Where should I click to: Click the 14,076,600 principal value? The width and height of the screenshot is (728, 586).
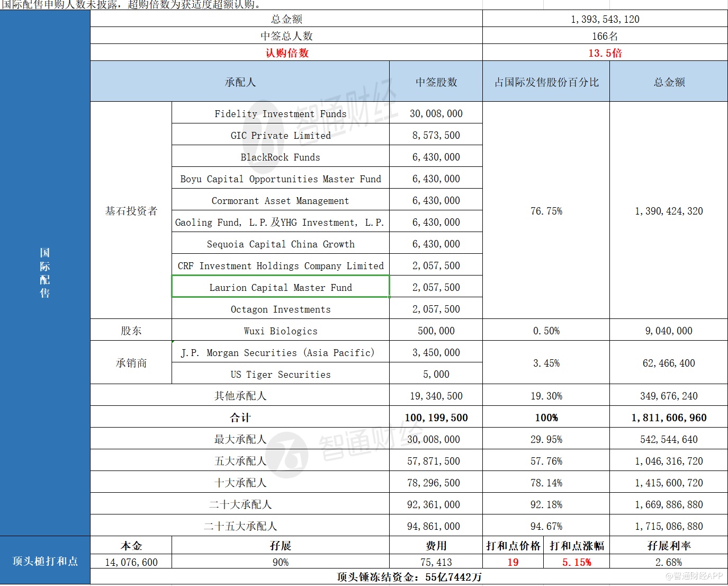tap(131, 562)
